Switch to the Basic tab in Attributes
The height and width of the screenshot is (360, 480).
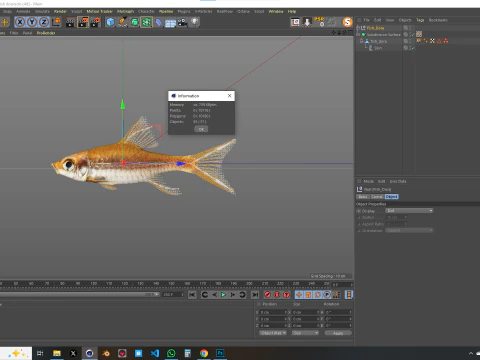pos(363,197)
